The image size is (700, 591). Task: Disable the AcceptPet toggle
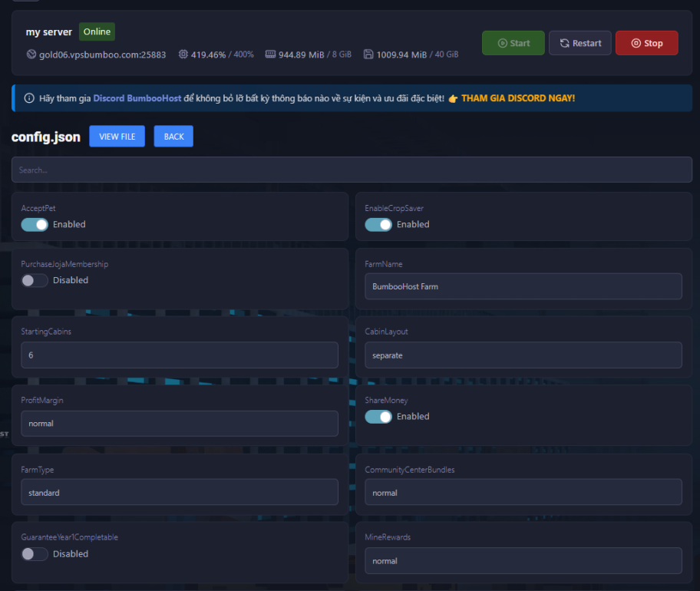(x=35, y=224)
